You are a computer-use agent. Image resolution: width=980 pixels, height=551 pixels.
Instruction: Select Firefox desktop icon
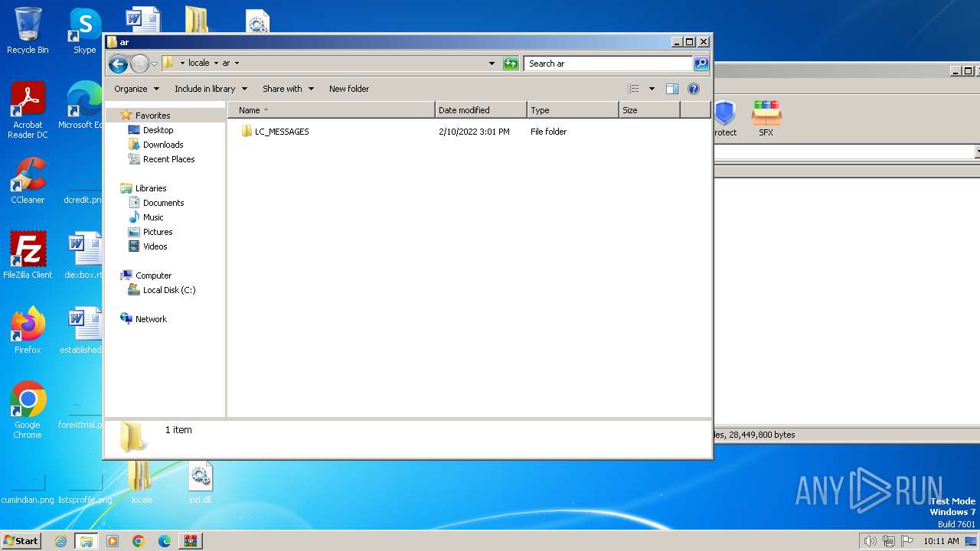[x=28, y=331]
